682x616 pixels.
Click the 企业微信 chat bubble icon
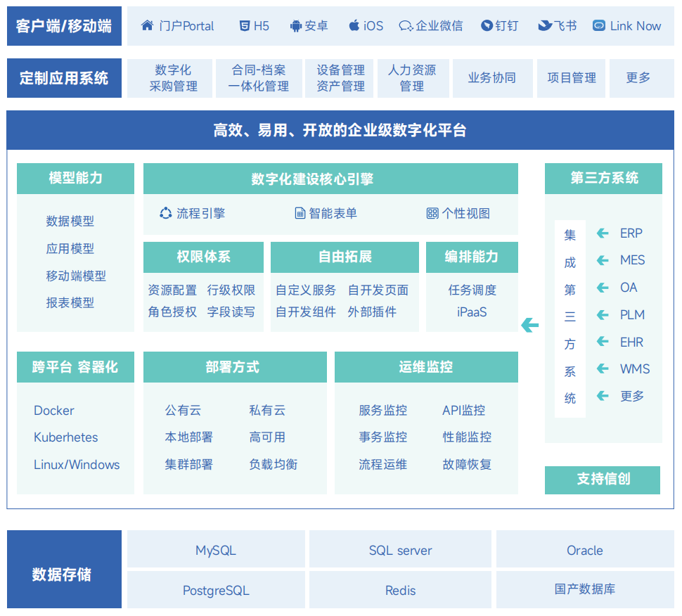405,25
